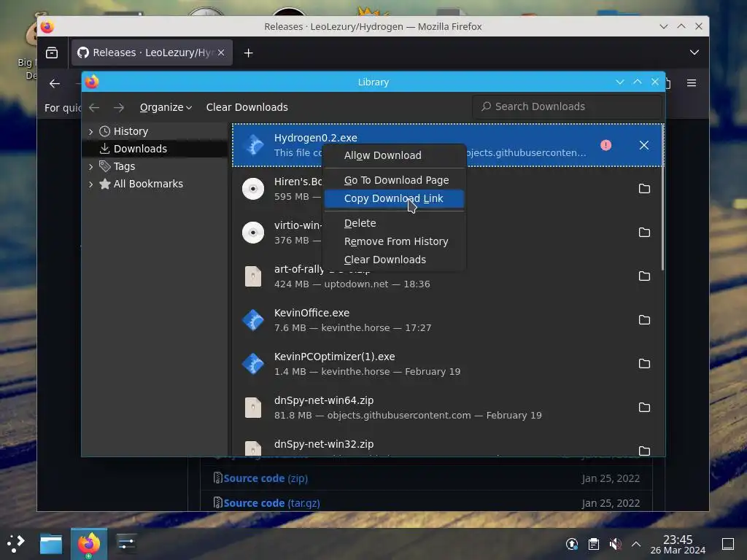Click Hydrogen0.2.exe file icon
Image resolution: width=747 pixels, height=560 pixels.
[x=253, y=145]
